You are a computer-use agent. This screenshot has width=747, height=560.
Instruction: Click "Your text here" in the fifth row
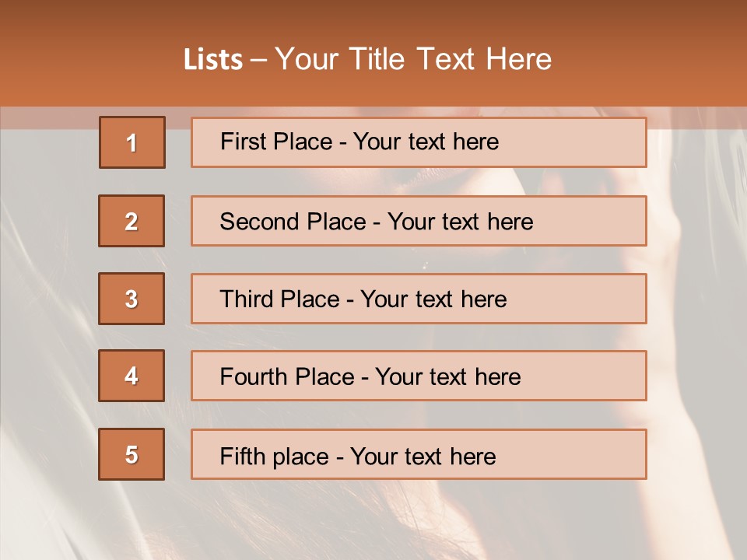423,456
